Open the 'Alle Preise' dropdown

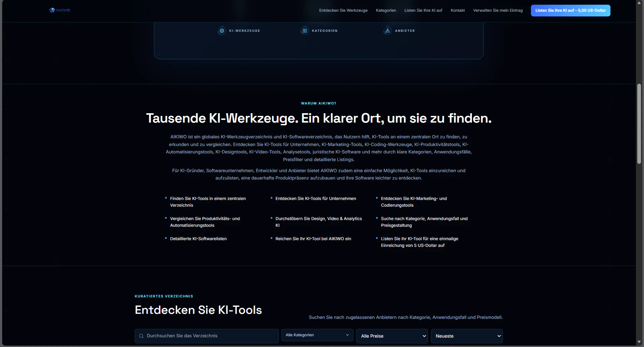point(392,336)
